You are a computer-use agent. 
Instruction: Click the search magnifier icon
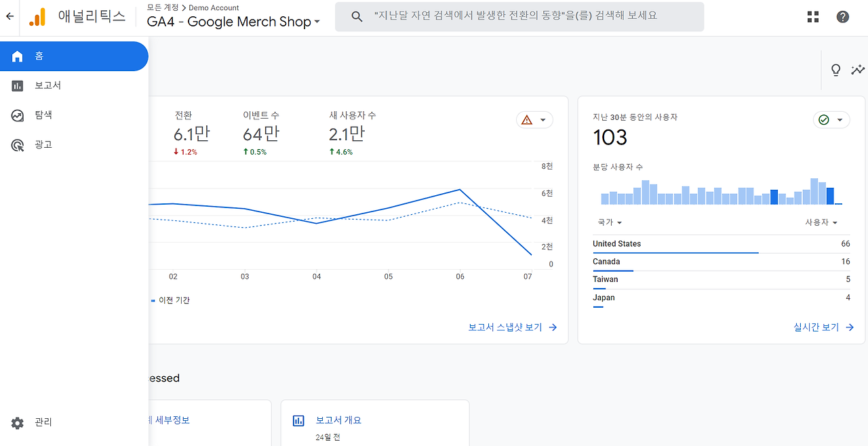click(x=357, y=16)
